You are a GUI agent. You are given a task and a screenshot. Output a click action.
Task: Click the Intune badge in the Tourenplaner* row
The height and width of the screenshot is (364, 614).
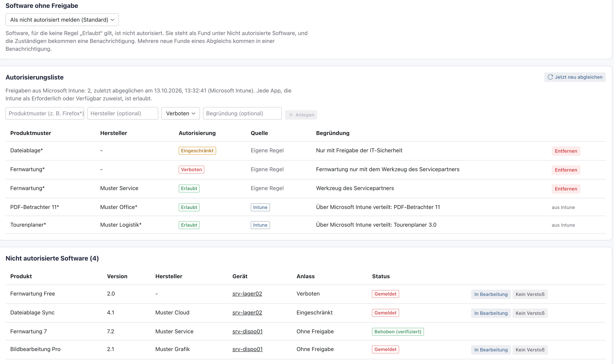260,225
